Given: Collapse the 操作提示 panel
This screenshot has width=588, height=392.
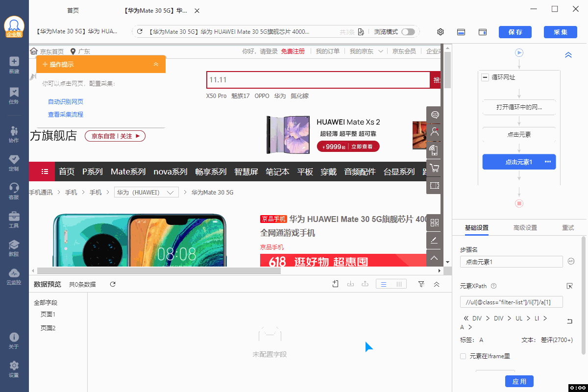Looking at the screenshot, I should (x=156, y=64).
